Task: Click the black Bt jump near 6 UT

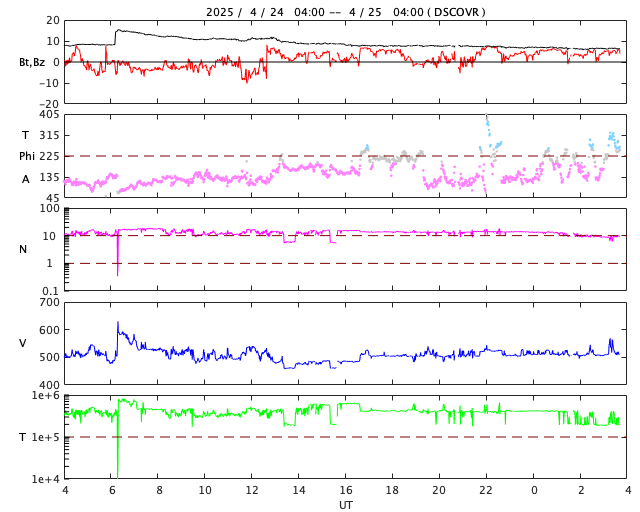Action: 116,37
